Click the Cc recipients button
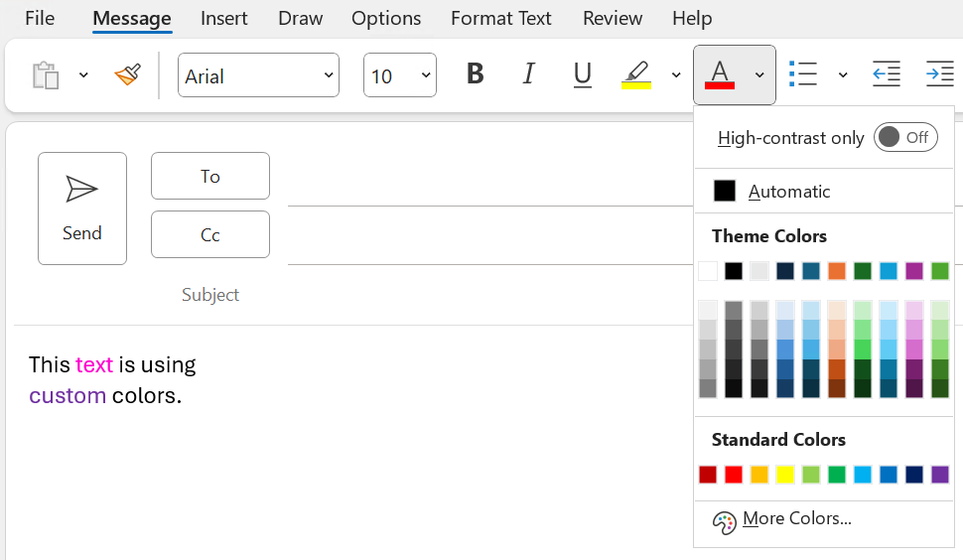 (x=210, y=234)
